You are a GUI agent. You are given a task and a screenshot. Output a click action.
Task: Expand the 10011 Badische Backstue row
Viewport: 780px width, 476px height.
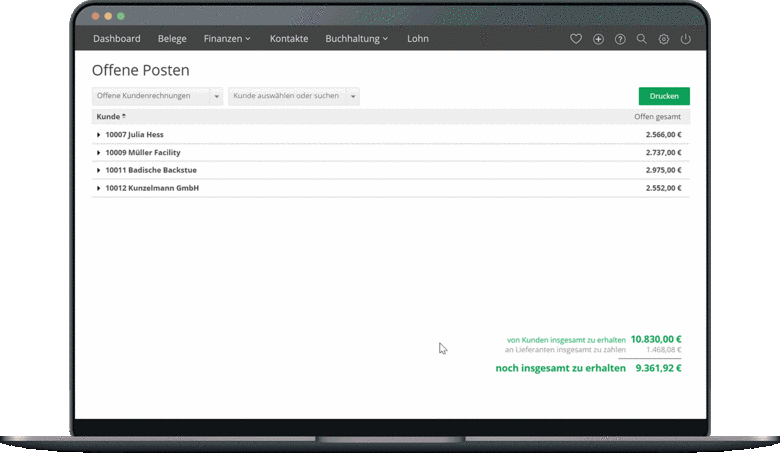[x=99, y=171]
